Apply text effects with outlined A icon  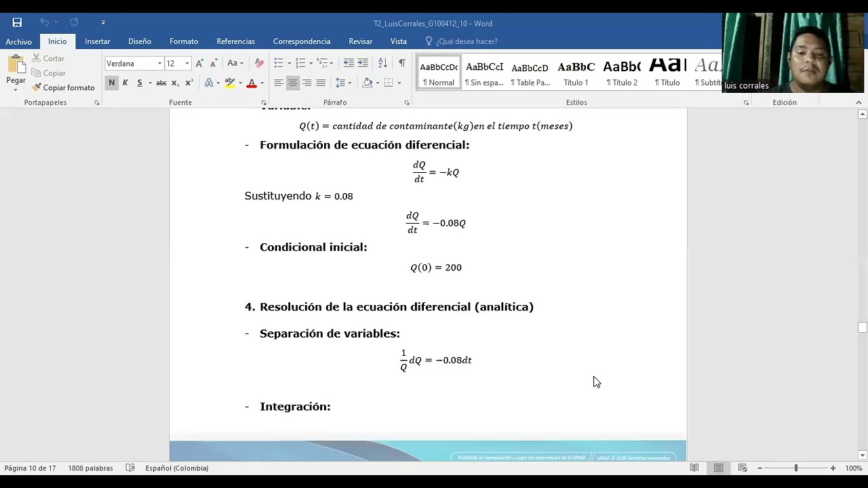coord(209,83)
